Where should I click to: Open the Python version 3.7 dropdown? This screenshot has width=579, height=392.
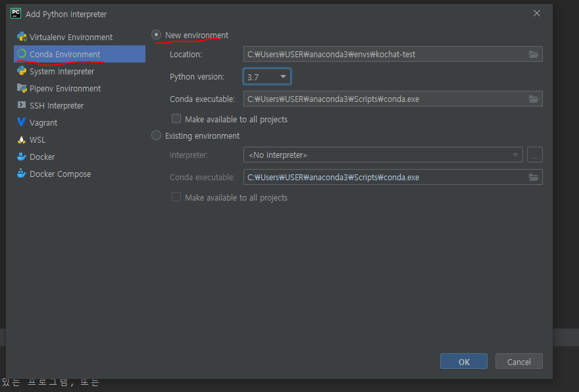click(267, 76)
